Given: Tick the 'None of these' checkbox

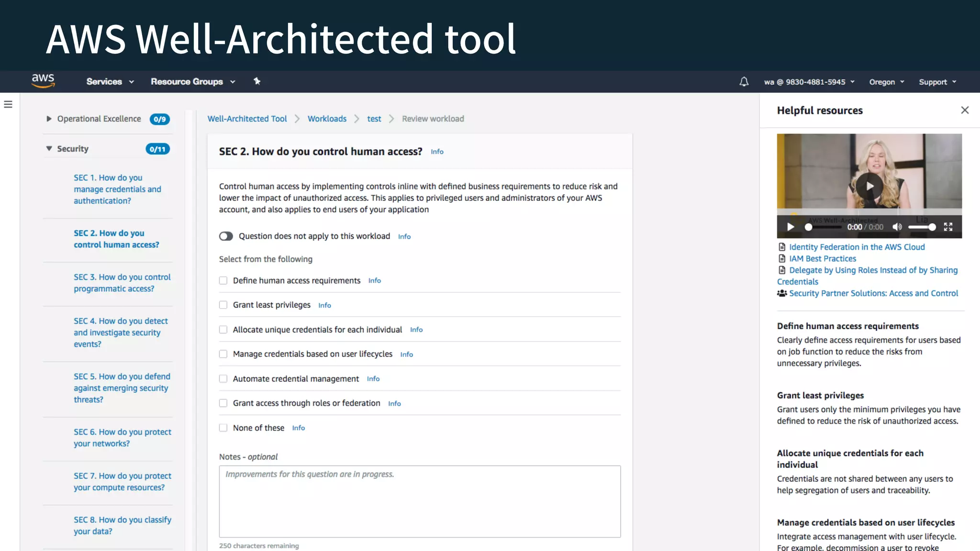Looking at the screenshot, I should click(x=223, y=428).
